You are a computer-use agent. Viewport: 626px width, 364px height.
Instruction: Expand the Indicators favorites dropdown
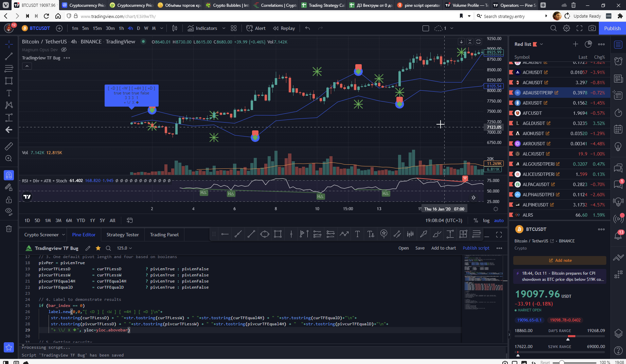tap(223, 28)
